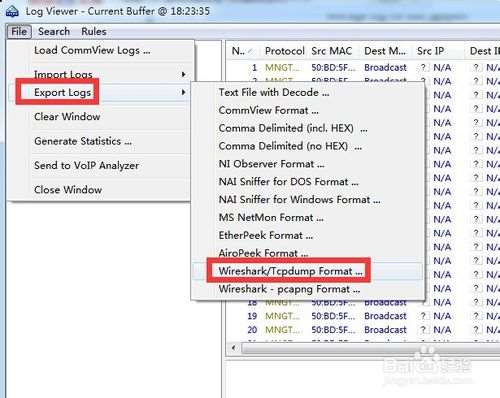Sort by the Dest M... column header

click(385, 51)
